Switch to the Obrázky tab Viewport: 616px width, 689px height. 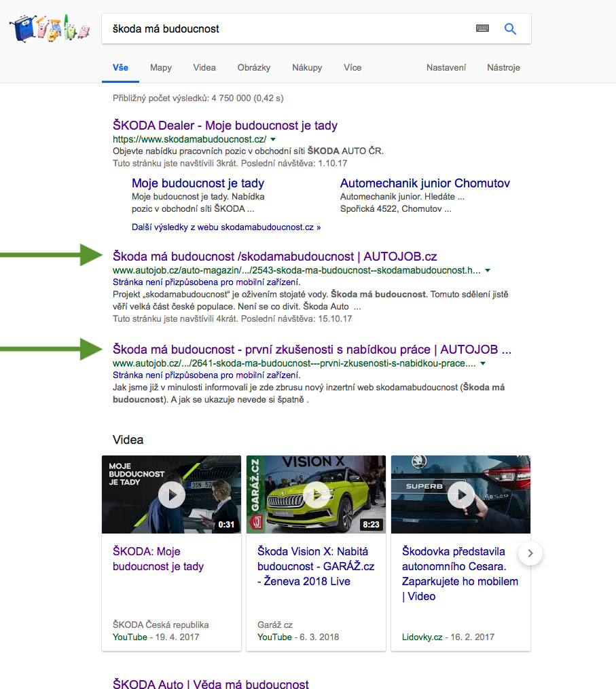254,68
